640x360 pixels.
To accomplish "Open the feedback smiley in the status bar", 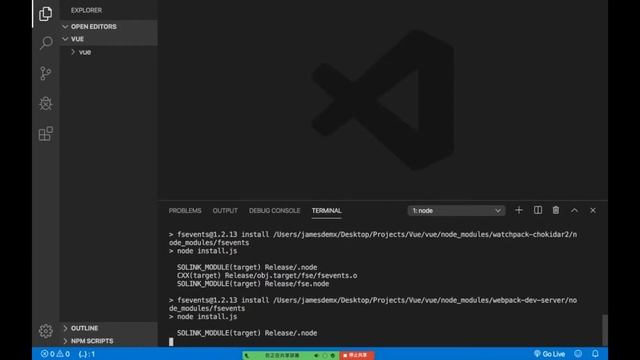I will (578, 354).
